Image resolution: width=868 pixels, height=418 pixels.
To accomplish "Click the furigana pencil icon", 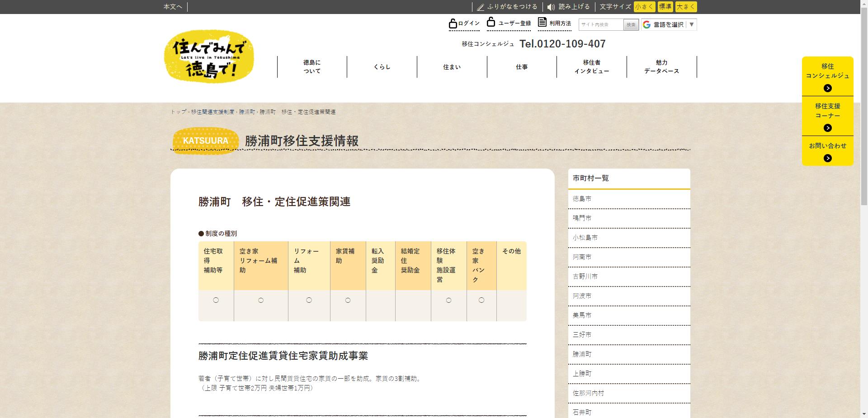I will 480,7.
